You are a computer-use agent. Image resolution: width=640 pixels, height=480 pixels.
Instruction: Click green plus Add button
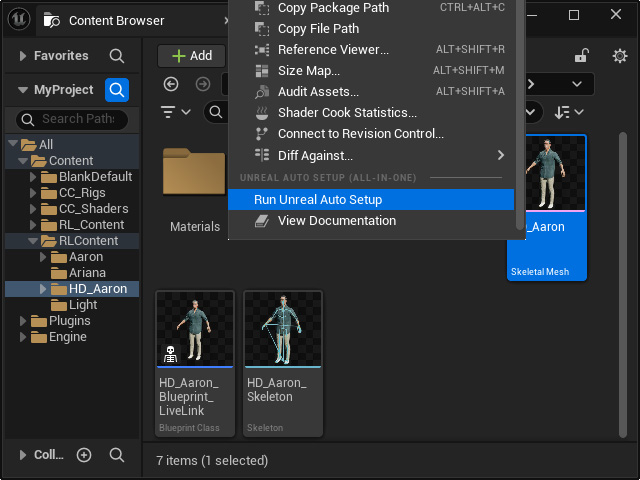(191, 56)
